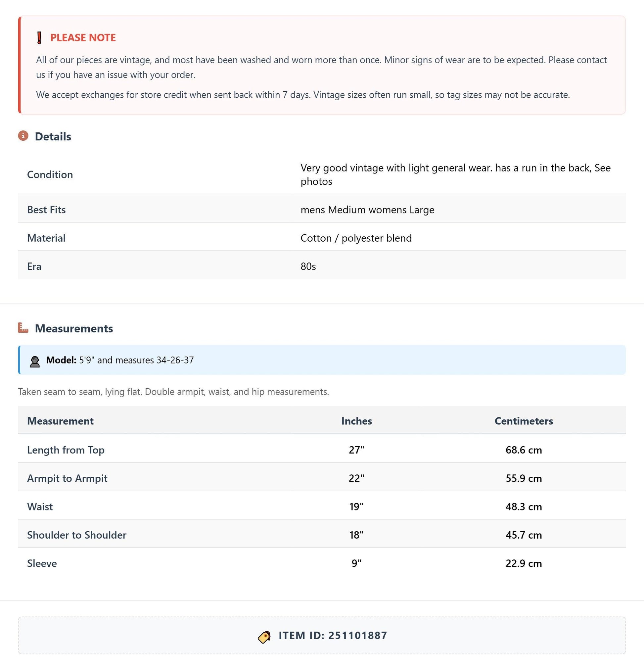The width and height of the screenshot is (644, 670).
Task: Click the Shoulder to Shoulder inches value
Action: (x=356, y=535)
